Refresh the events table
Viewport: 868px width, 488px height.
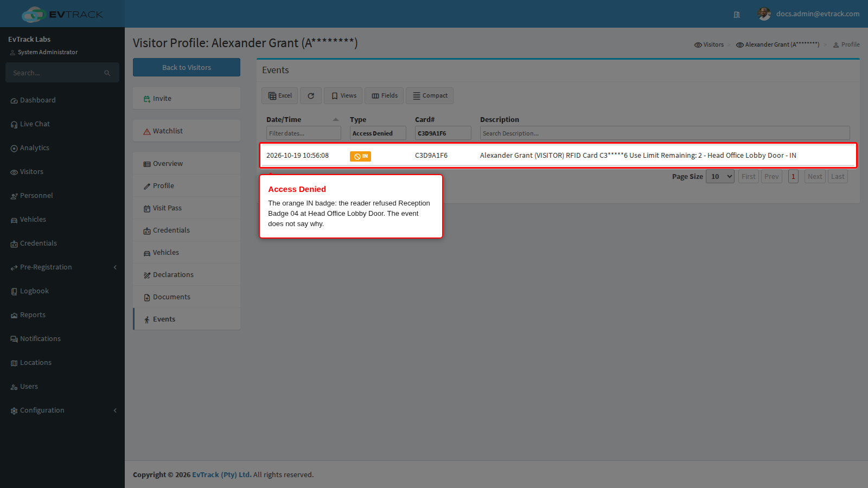pos(311,96)
